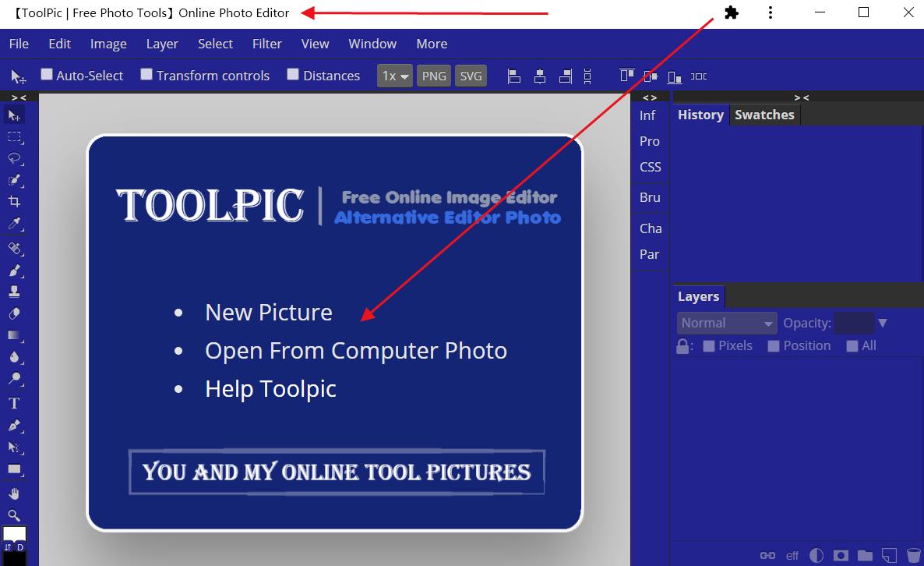Open layer effects with eff button

coord(792,555)
